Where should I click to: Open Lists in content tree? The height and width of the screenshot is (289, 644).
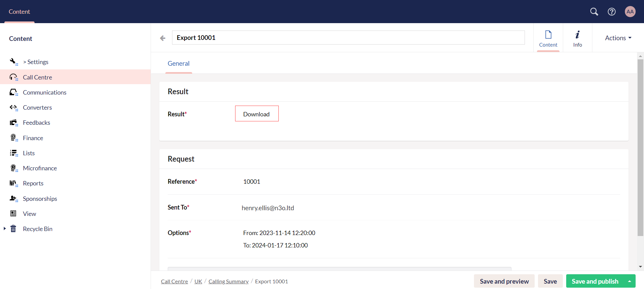pos(29,153)
